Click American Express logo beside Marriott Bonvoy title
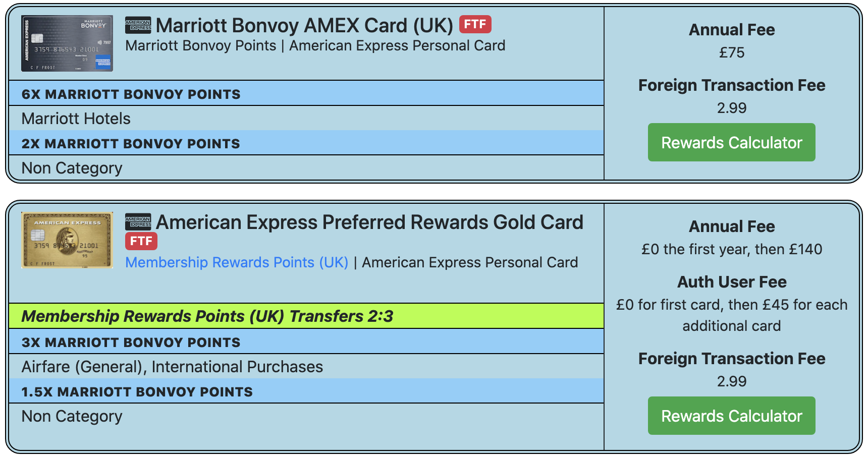 point(138,25)
